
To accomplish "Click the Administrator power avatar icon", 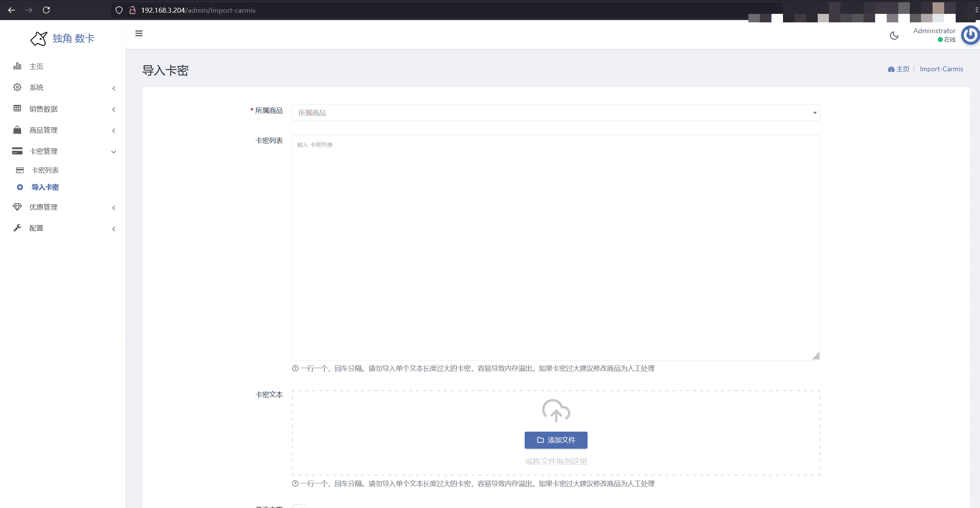I will (970, 35).
